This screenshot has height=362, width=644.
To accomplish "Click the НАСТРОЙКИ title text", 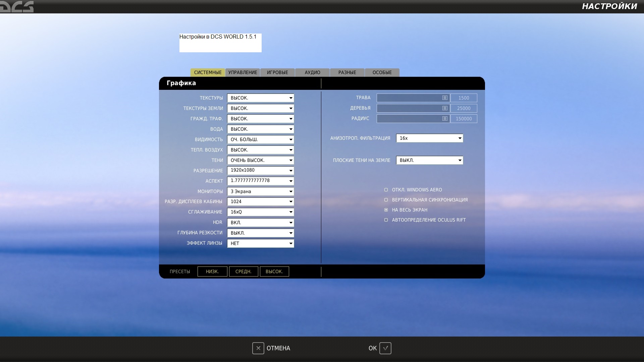I will (609, 6).
